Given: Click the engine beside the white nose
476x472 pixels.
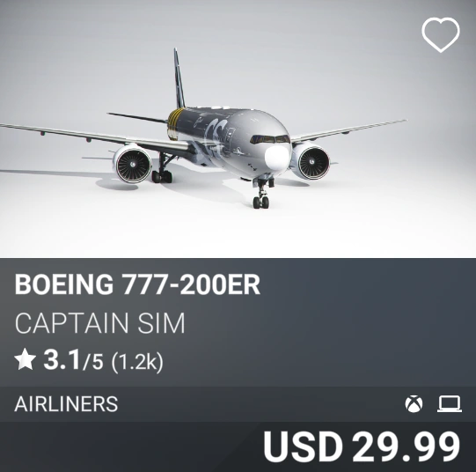Looking at the screenshot, I should point(311,161).
